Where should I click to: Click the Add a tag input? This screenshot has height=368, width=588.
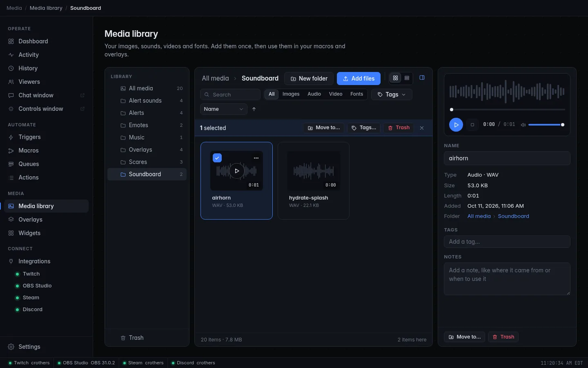507,242
